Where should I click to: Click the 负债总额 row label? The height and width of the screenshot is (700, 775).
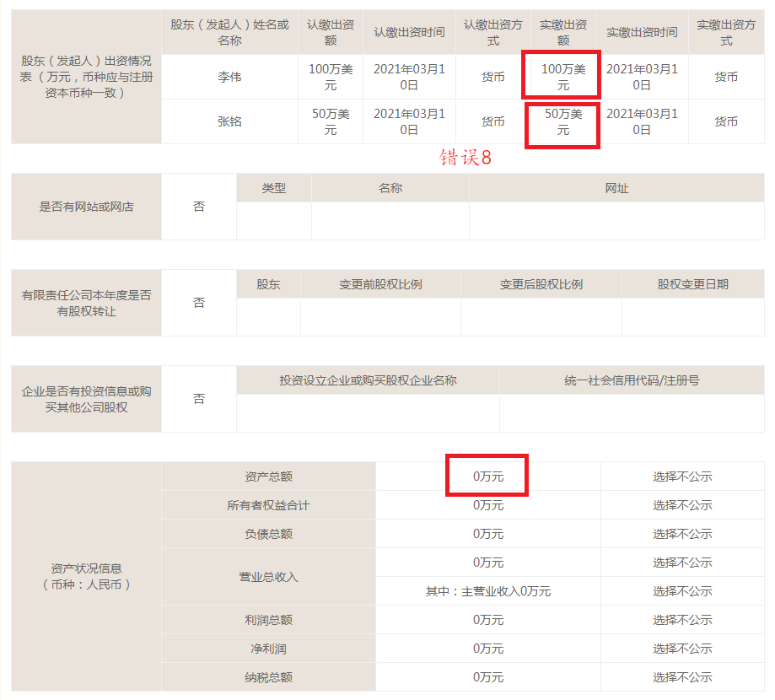(x=268, y=534)
